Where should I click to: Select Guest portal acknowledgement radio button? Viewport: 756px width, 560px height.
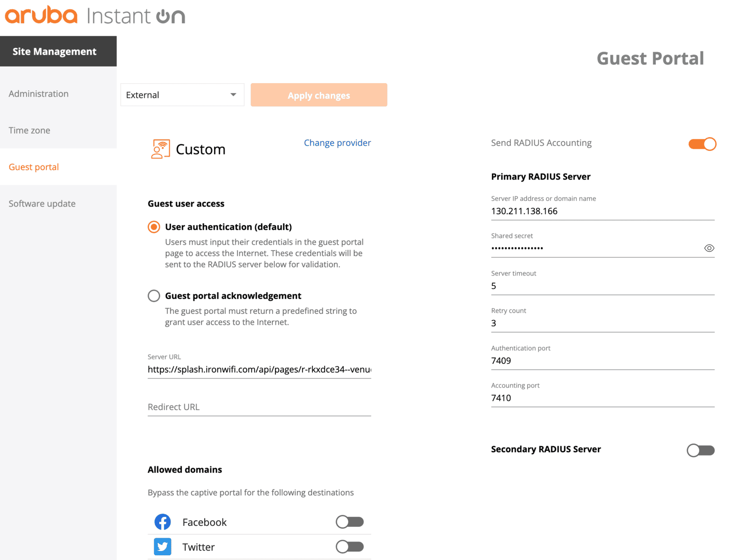pos(154,296)
